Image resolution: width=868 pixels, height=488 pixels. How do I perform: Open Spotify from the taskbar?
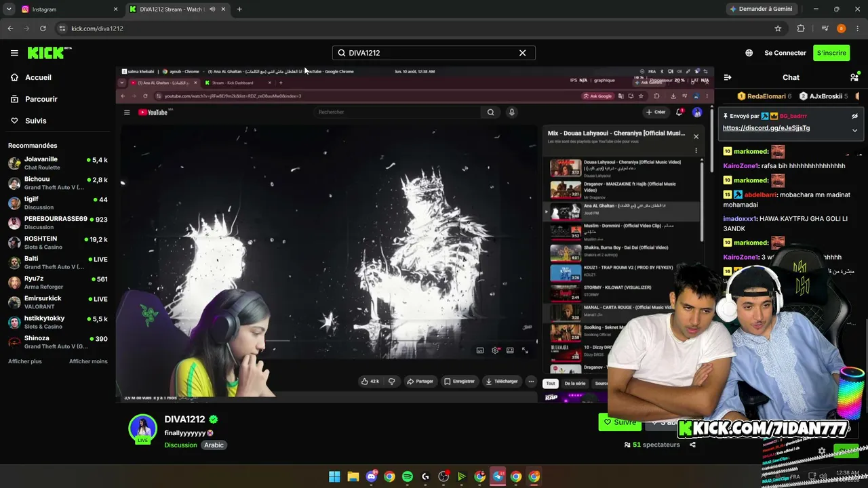tap(408, 476)
